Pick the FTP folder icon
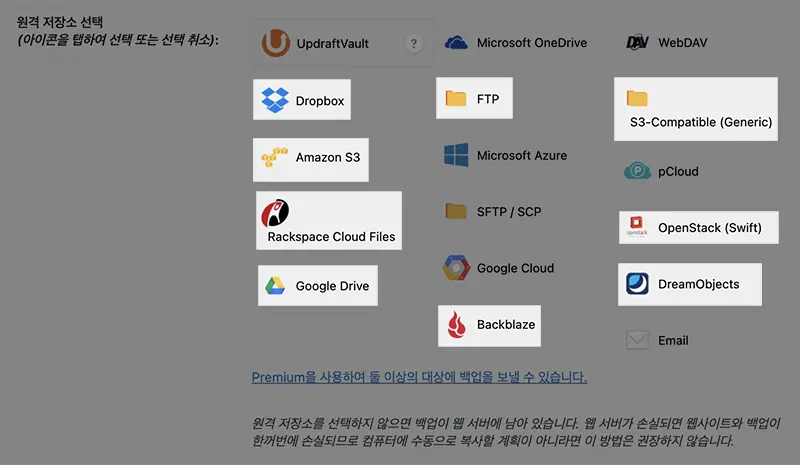The image size is (800, 465). tap(456, 98)
